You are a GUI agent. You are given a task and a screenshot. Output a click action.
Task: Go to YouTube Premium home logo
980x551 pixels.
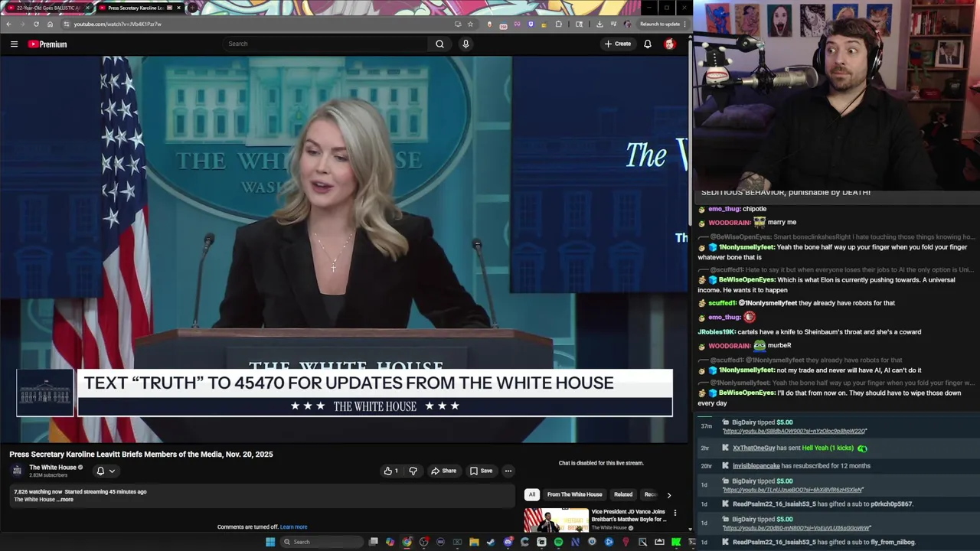[x=47, y=44]
